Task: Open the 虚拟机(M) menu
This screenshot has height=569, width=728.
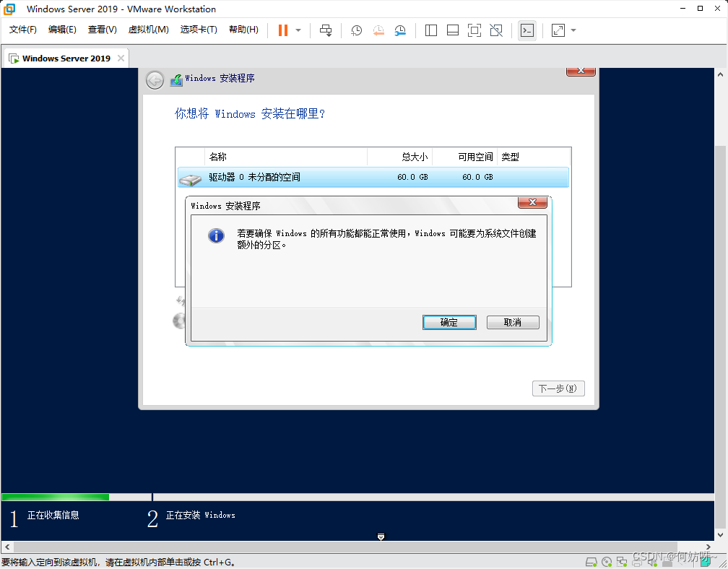Action: pyautogui.click(x=148, y=30)
